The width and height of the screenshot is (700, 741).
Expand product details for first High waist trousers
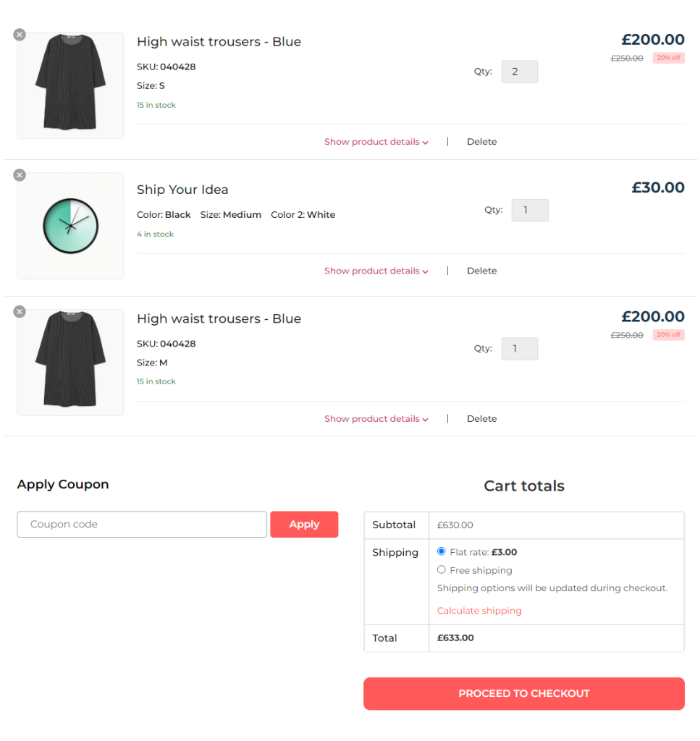click(376, 141)
